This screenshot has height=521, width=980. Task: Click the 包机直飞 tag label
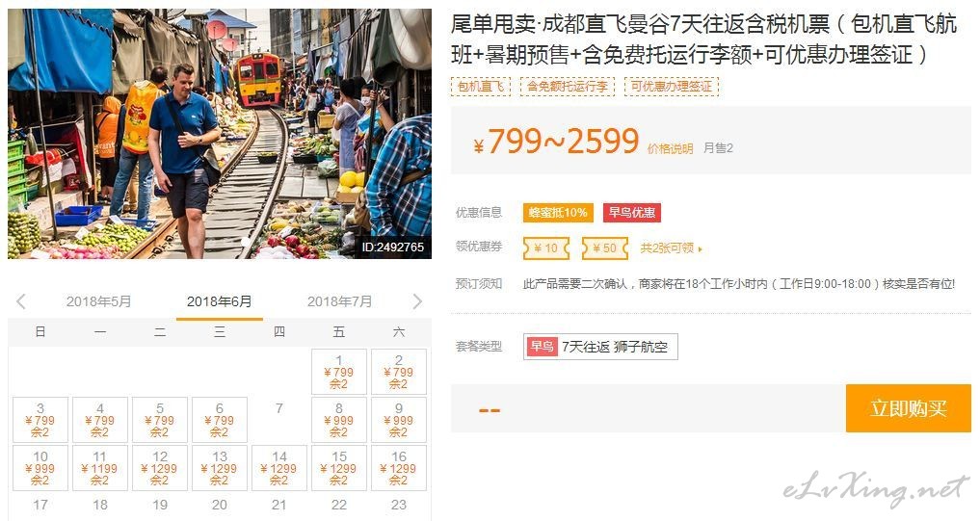click(481, 87)
